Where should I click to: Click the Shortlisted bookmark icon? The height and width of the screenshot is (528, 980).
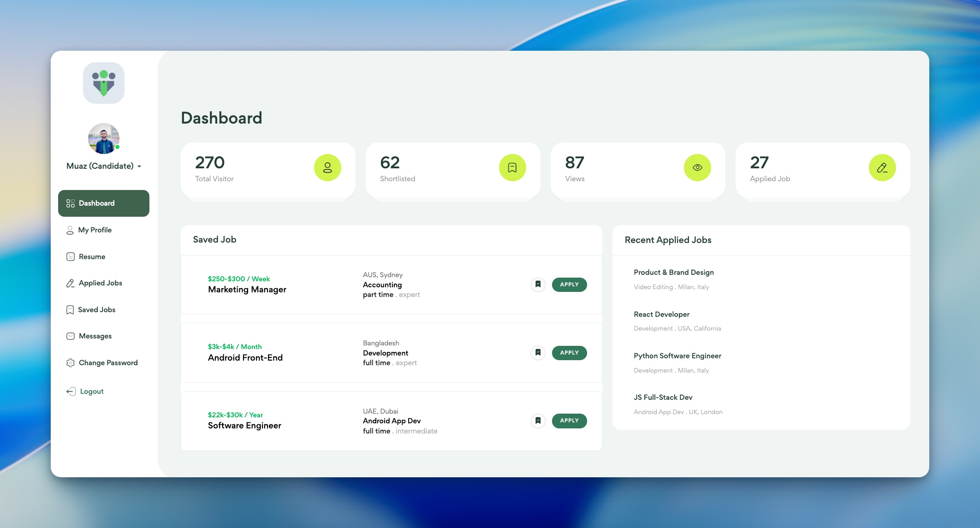(512, 167)
